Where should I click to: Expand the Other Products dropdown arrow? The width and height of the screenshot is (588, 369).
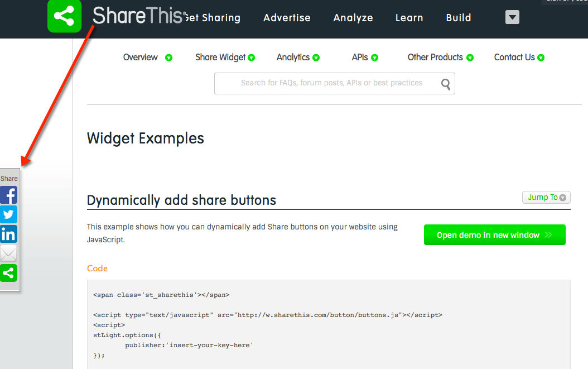pos(470,57)
